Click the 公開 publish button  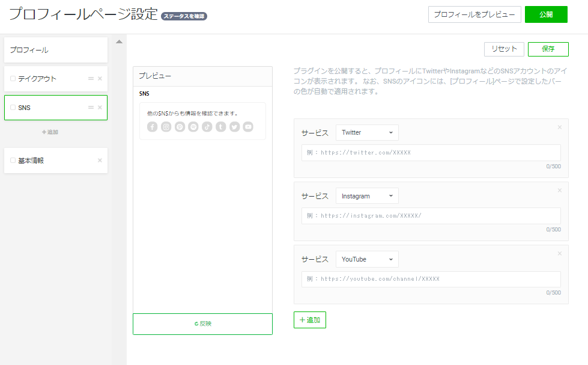546,14
